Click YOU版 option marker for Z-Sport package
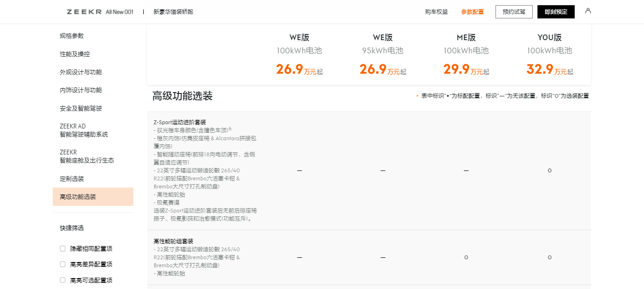The width and height of the screenshot is (644, 289). (550, 170)
